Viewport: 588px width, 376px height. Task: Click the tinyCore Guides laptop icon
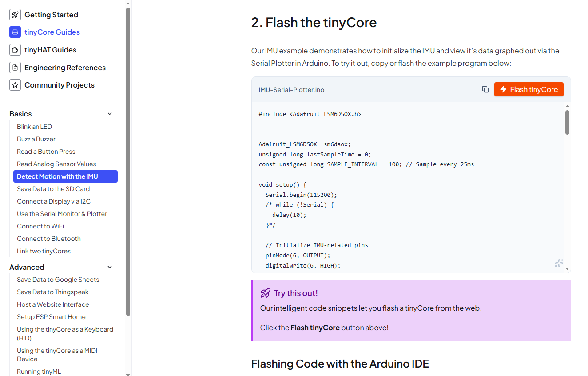click(x=15, y=32)
